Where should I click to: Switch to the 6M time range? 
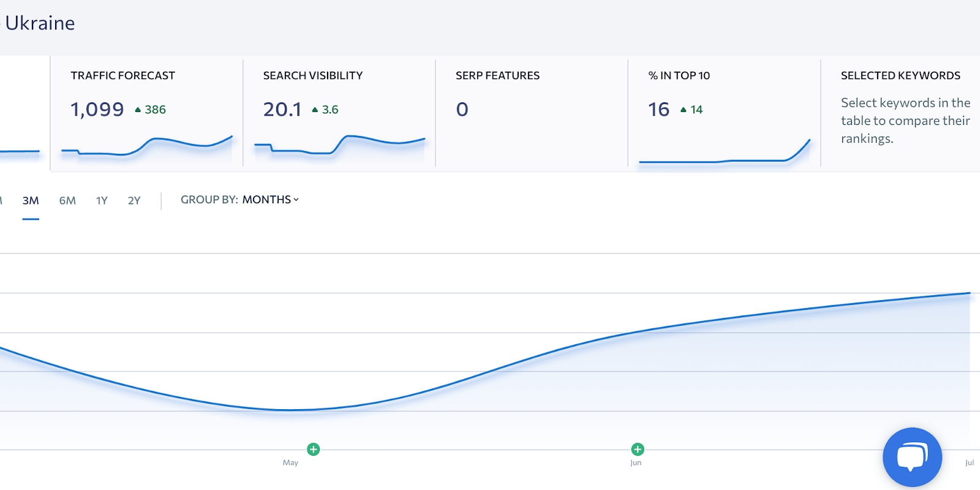coord(67,200)
